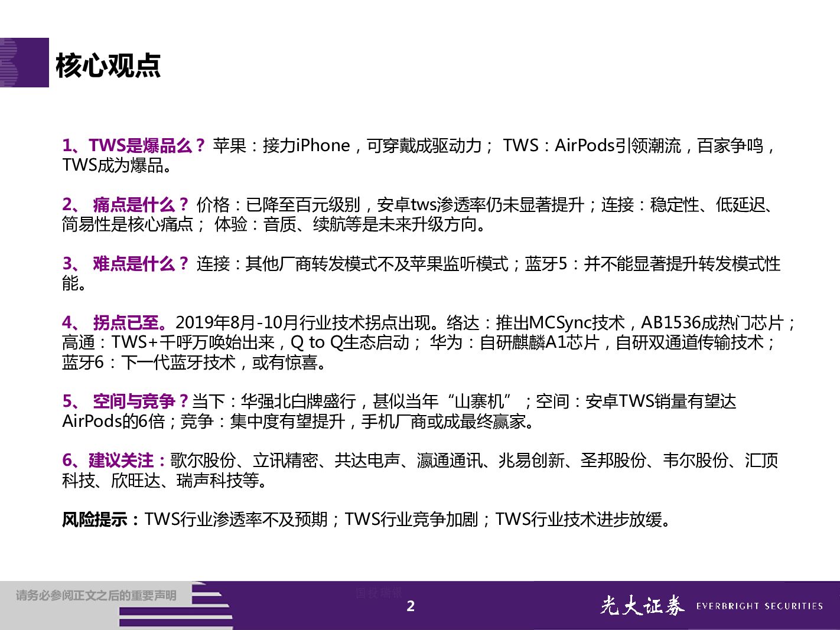Select the heading 2、痛点是什么？
The image size is (840, 630).
tap(125, 205)
